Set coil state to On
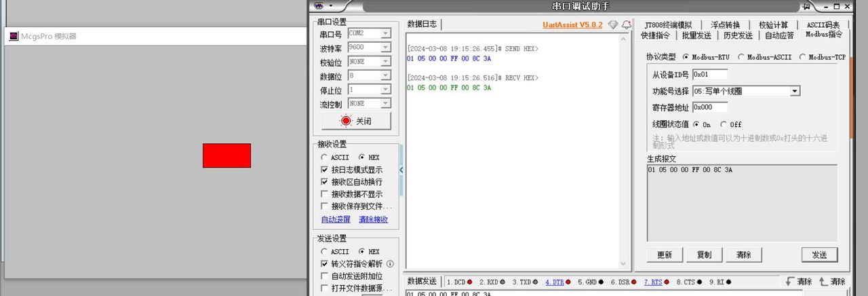Image resolution: width=868 pixels, height=296 pixels. [x=696, y=124]
